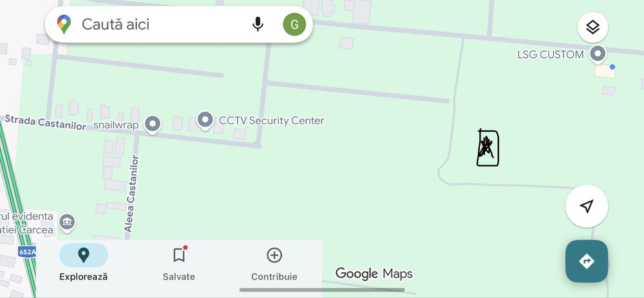Open the Salvate tab
Screen dimensions: 644x298
pyautogui.click(x=178, y=263)
